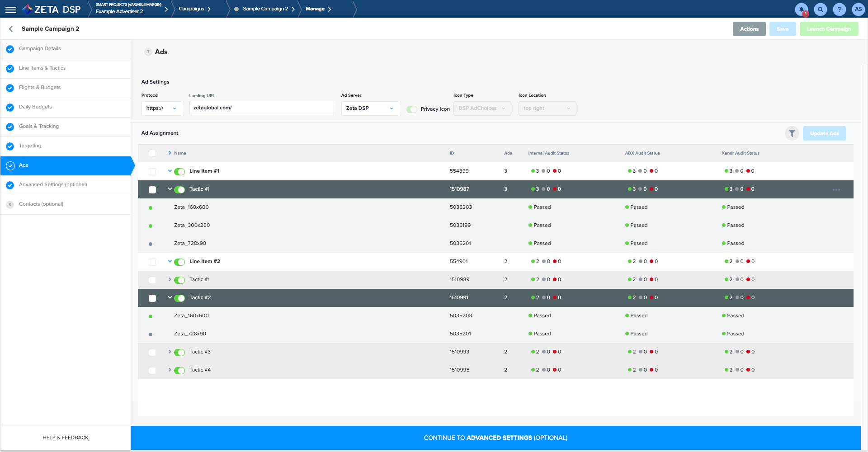The width and height of the screenshot is (868, 452).
Task: Click the help question mark icon
Action: pyautogui.click(x=839, y=9)
